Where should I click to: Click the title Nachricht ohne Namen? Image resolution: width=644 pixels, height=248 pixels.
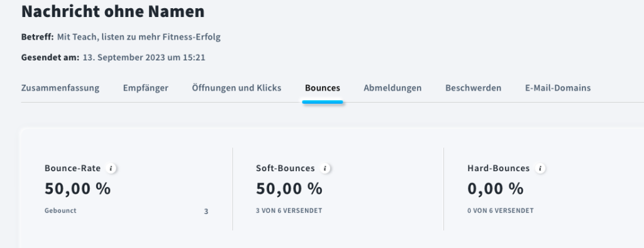click(113, 11)
